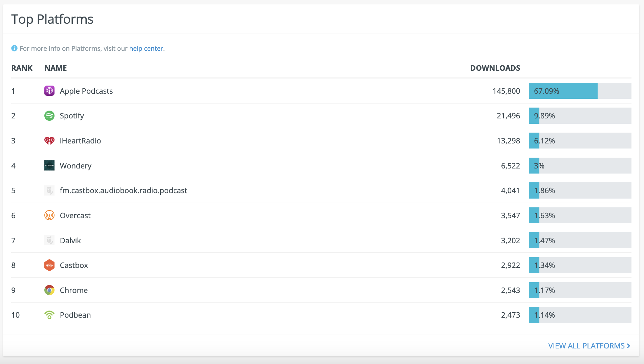Image resolution: width=644 pixels, height=364 pixels.
Task: Select the iHeartRadio name text
Action: (80, 141)
